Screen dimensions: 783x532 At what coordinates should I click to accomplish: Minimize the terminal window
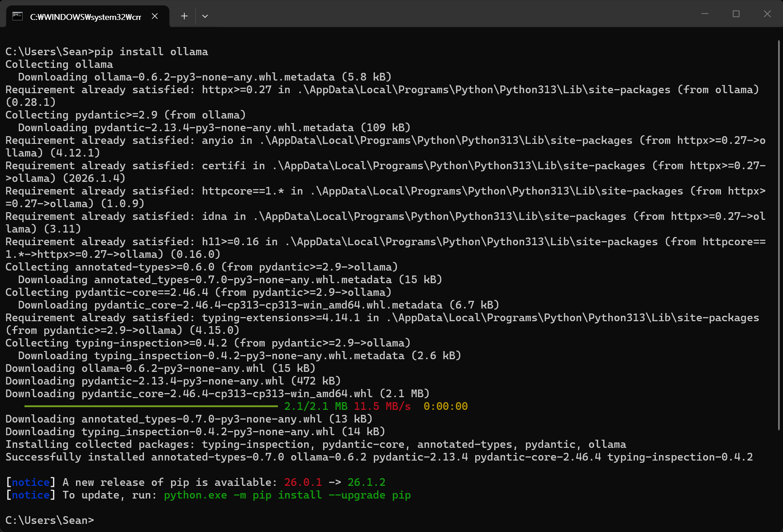(x=705, y=14)
